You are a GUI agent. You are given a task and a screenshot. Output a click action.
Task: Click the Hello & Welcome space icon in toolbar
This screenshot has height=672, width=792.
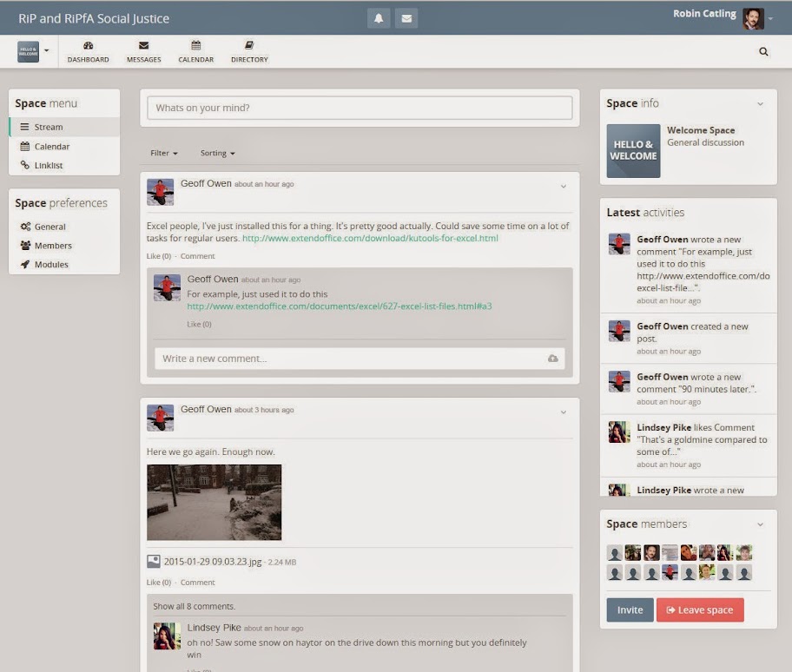tap(28, 51)
